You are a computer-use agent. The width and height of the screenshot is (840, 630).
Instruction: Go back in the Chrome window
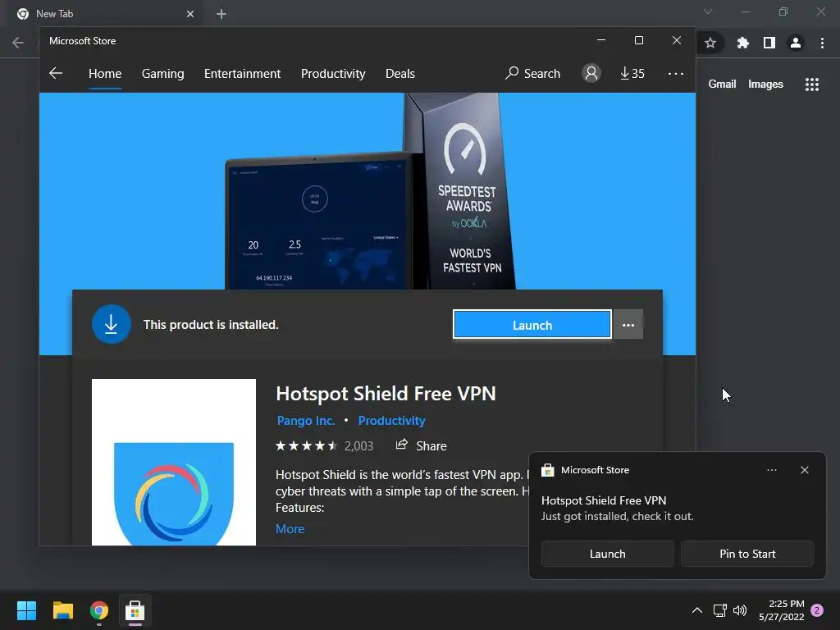click(x=18, y=43)
